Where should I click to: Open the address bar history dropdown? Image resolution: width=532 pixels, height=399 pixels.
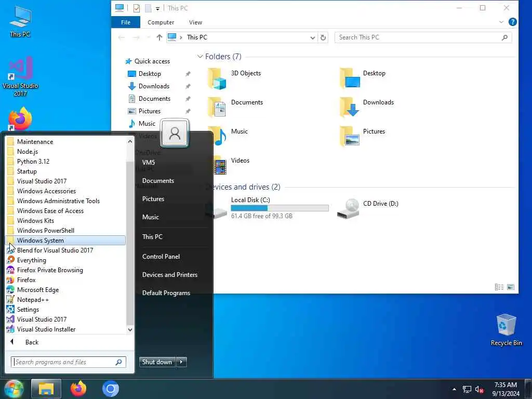312,37
